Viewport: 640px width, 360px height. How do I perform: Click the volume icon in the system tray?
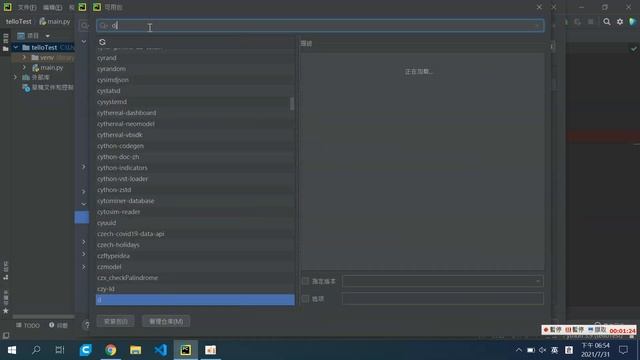click(542, 350)
